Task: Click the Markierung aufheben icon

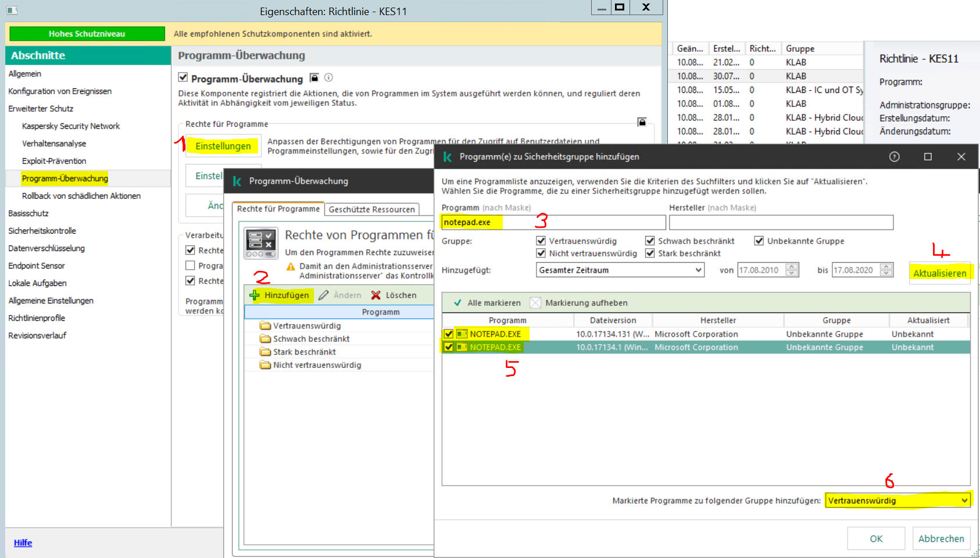Action: (x=535, y=303)
